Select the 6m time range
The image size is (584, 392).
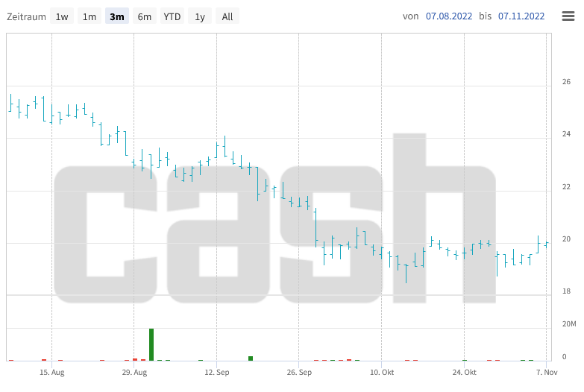[145, 16]
